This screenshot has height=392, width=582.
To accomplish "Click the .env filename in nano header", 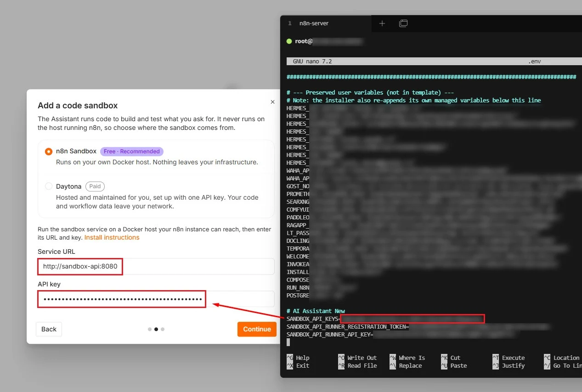I will 534,61.
